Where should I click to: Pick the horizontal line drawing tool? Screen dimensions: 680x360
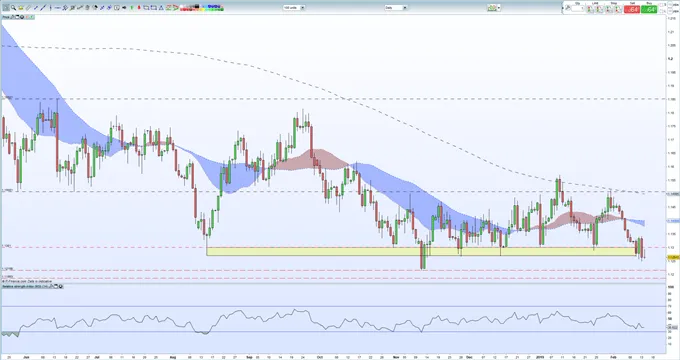58,7
